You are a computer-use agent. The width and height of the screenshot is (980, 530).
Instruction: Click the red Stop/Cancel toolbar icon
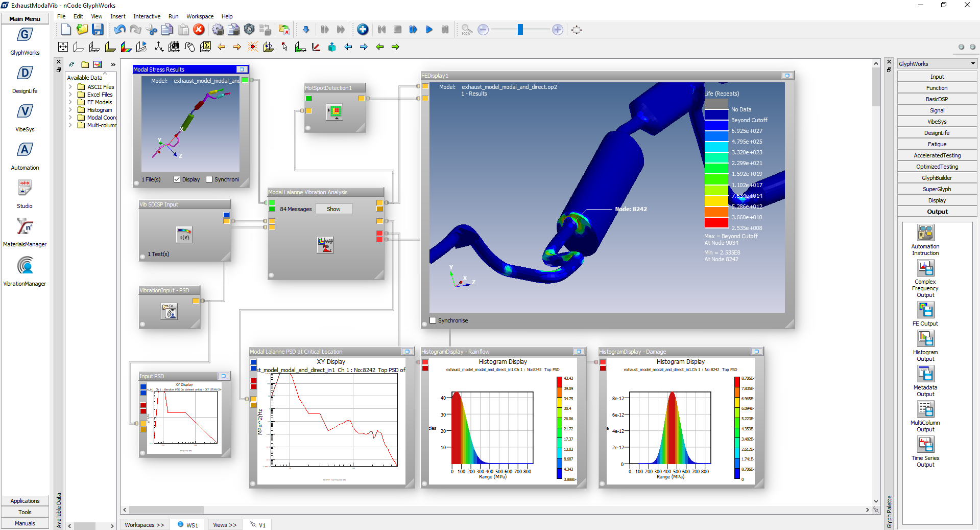click(199, 30)
